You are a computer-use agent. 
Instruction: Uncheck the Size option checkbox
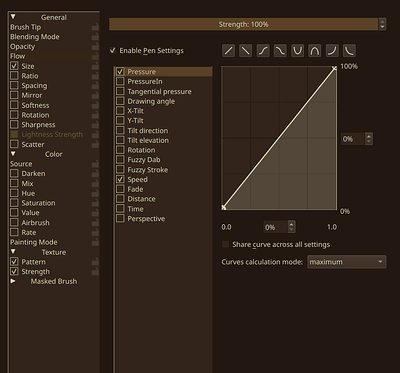point(14,66)
